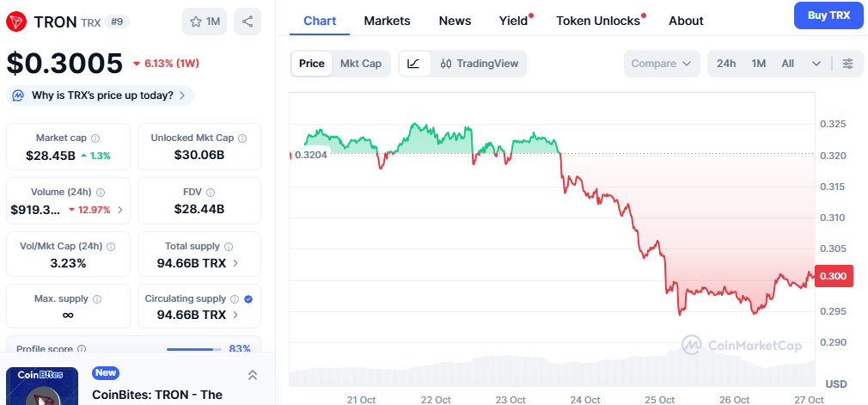Click the Buy TRX button
This screenshot has width=868, height=405.
click(828, 15)
